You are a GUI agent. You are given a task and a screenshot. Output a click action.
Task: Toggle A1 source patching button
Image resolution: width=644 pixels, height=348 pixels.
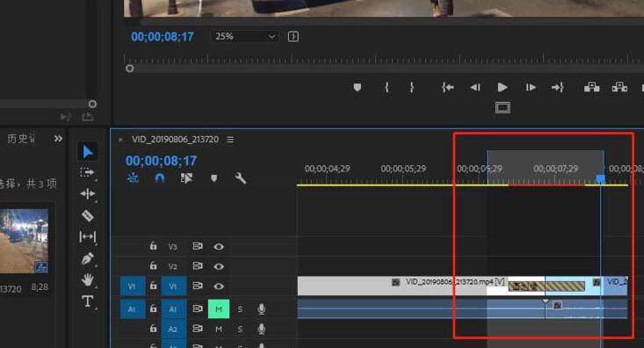coord(133,309)
